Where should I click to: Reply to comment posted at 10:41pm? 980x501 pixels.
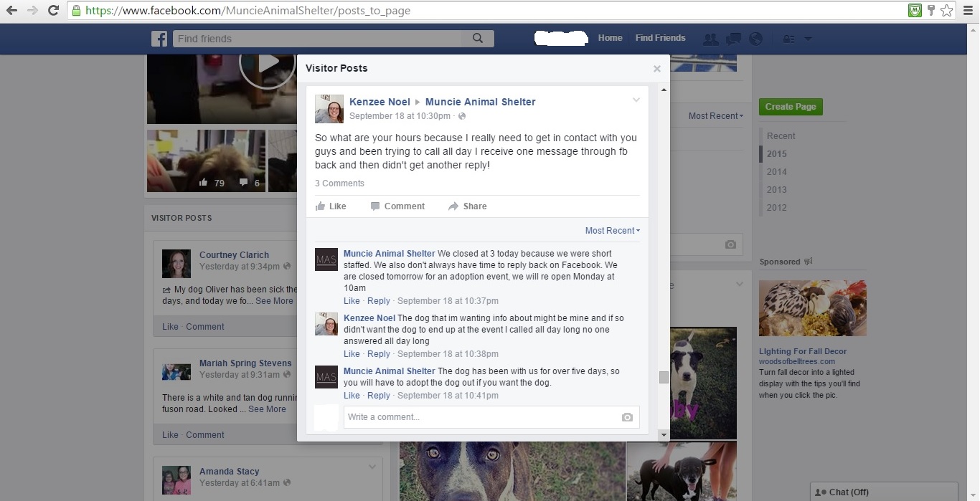click(378, 396)
